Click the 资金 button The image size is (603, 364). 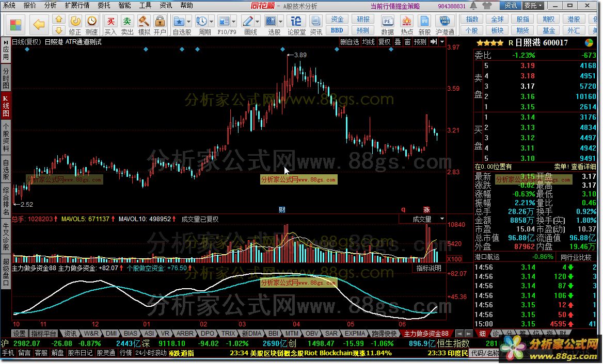[x=337, y=19]
